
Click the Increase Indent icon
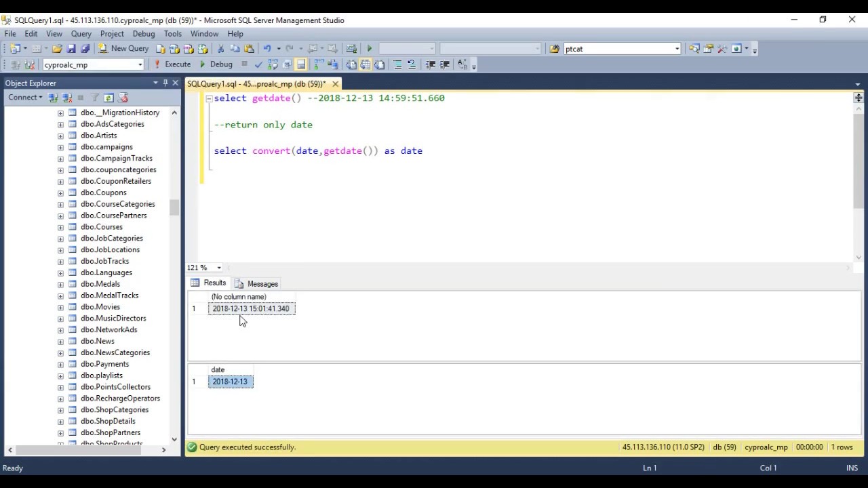click(x=444, y=65)
